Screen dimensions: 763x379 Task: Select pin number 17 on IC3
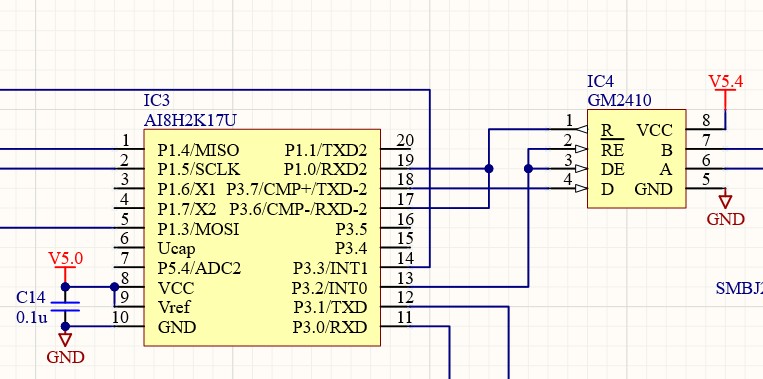point(405,200)
